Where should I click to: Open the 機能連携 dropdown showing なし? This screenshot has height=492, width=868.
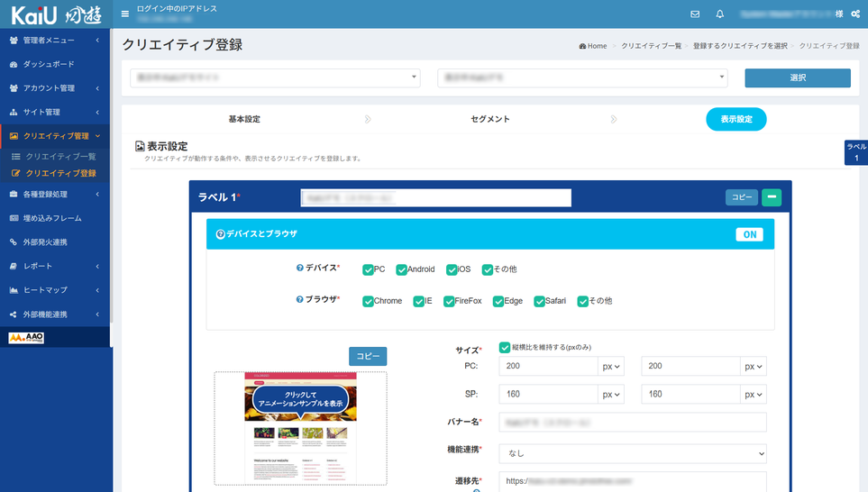click(x=633, y=454)
